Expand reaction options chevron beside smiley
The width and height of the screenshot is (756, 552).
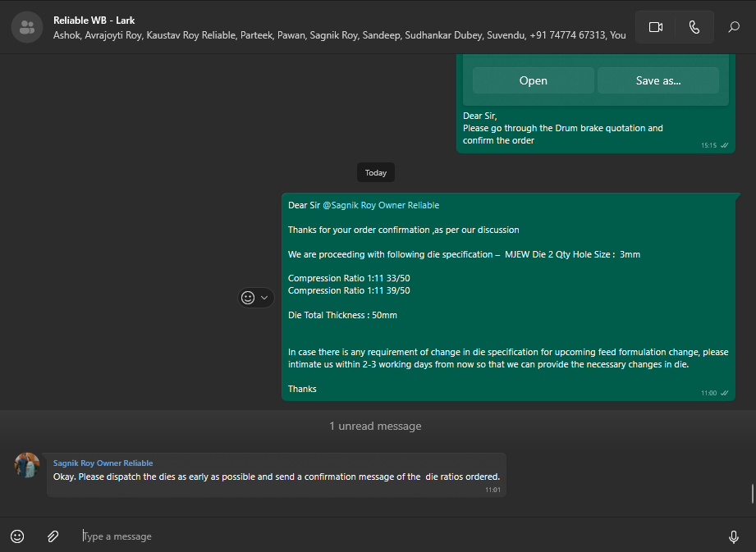(264, 298)
